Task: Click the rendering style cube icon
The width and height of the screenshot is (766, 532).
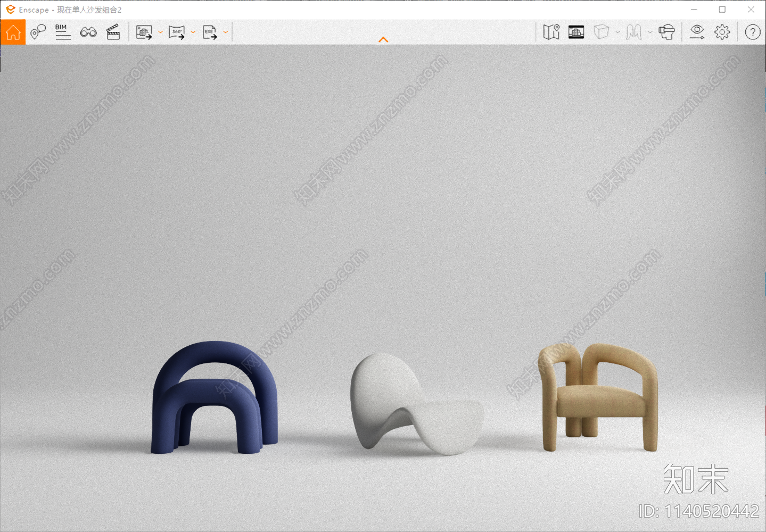Action: [602, 32]
